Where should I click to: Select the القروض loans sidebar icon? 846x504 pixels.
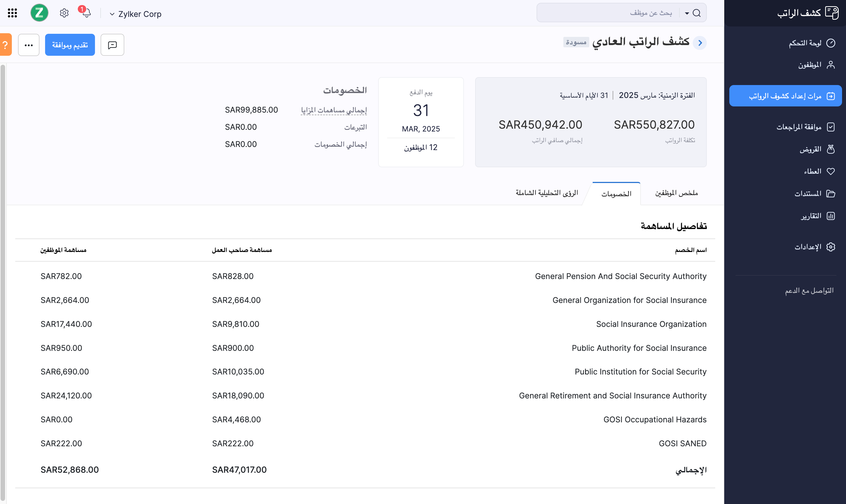click(x=831, y=149)
